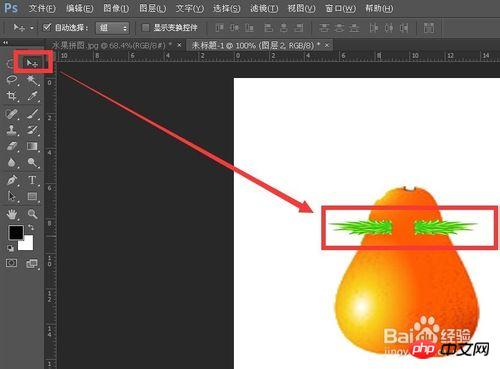500x369 pixels.
Task: Select the Dodge tool
Action: pos(32,163)
